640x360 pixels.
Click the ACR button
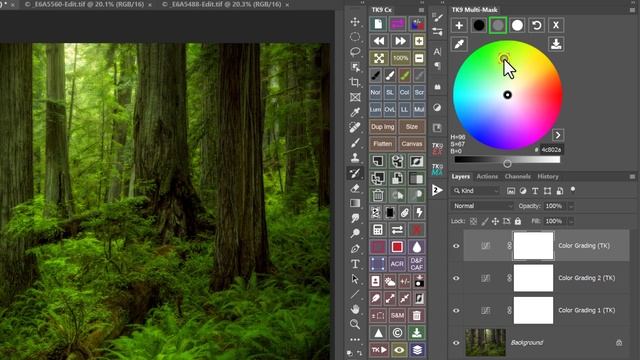pyautogui.click(x=397, y=264)
